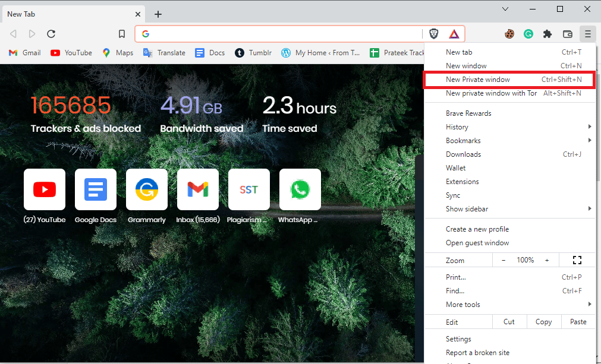Open the Extensions puzzle piece icon
Image resolution: width=601 pixels, height=364 pixels.
[x=547, y=34]
